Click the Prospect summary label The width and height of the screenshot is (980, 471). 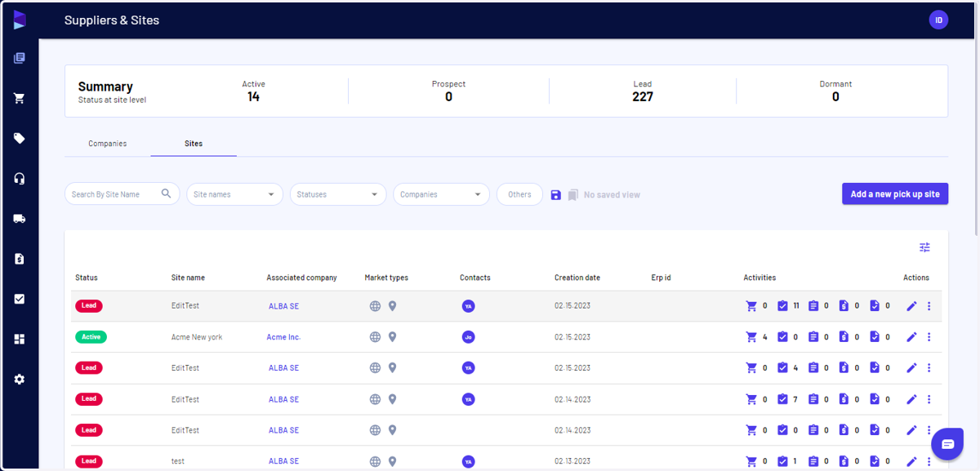(x=448, y=84)
